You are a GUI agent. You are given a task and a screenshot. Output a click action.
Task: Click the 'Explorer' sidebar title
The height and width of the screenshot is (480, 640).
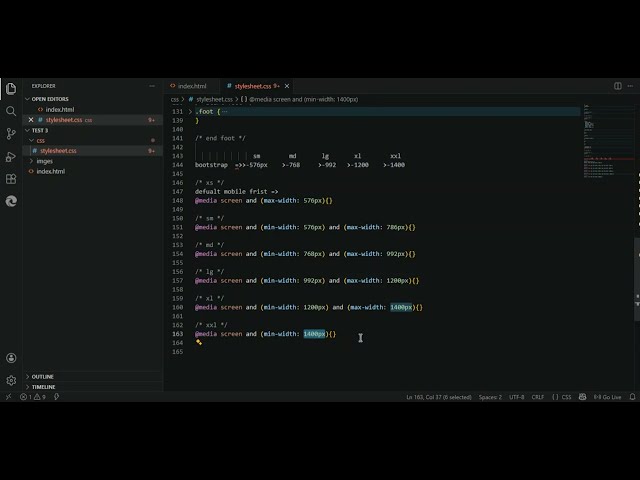pos(43,86)
